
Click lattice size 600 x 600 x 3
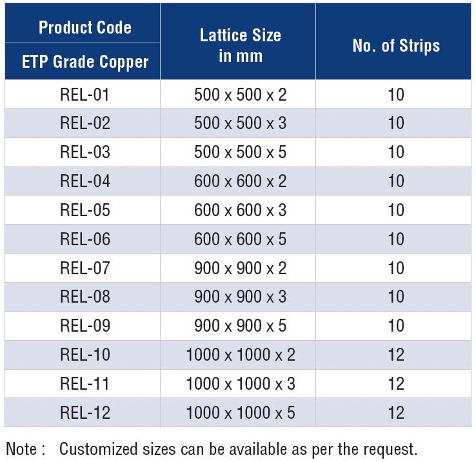(x=240, y=210)
